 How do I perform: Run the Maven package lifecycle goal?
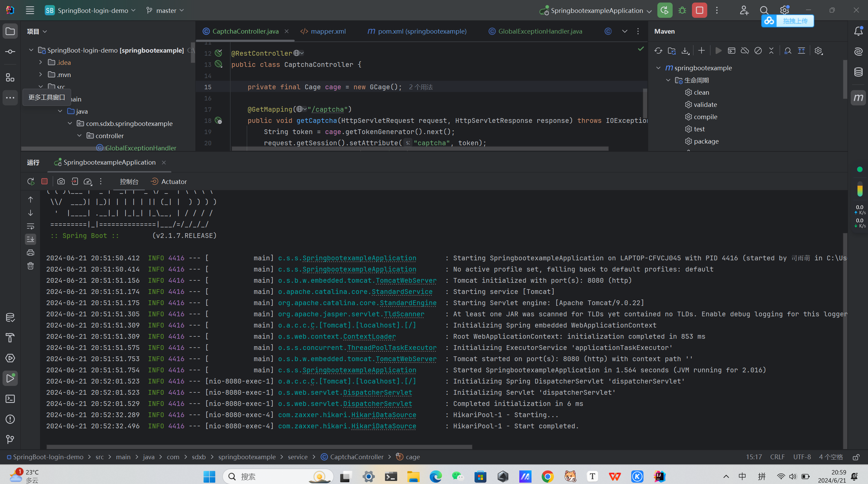[706, 141]
